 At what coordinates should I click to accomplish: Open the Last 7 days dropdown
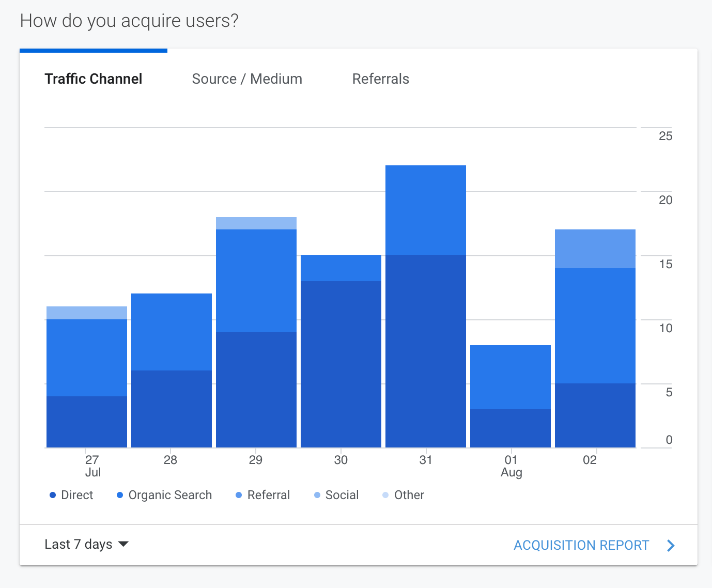pos(79,545)
